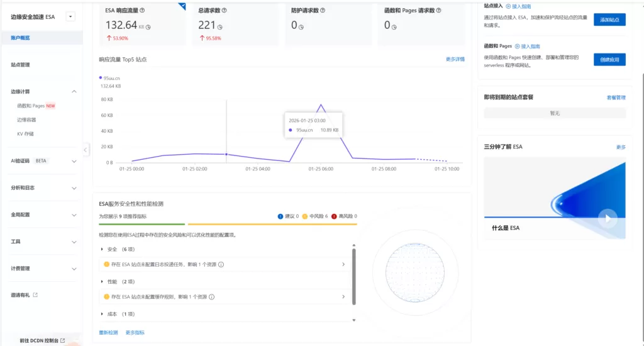Click the clock icon beside 221
The image size is (644, 346).
[x=220, y=27]
